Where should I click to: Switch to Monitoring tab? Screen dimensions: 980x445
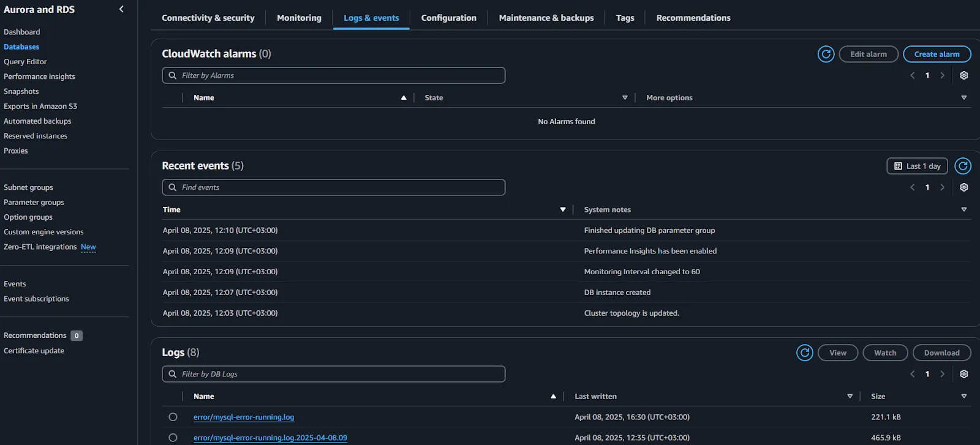click(299, 18)
